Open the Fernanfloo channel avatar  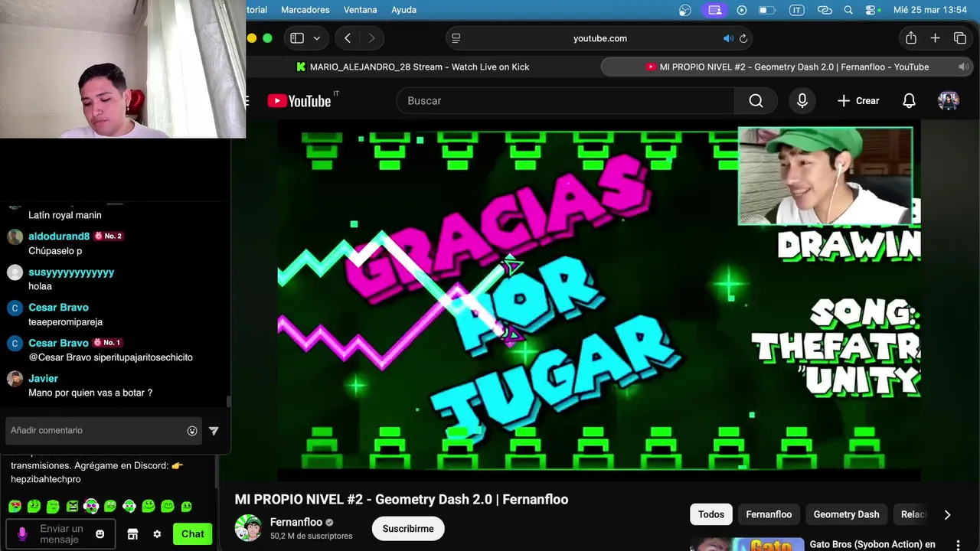coord(248,528)
